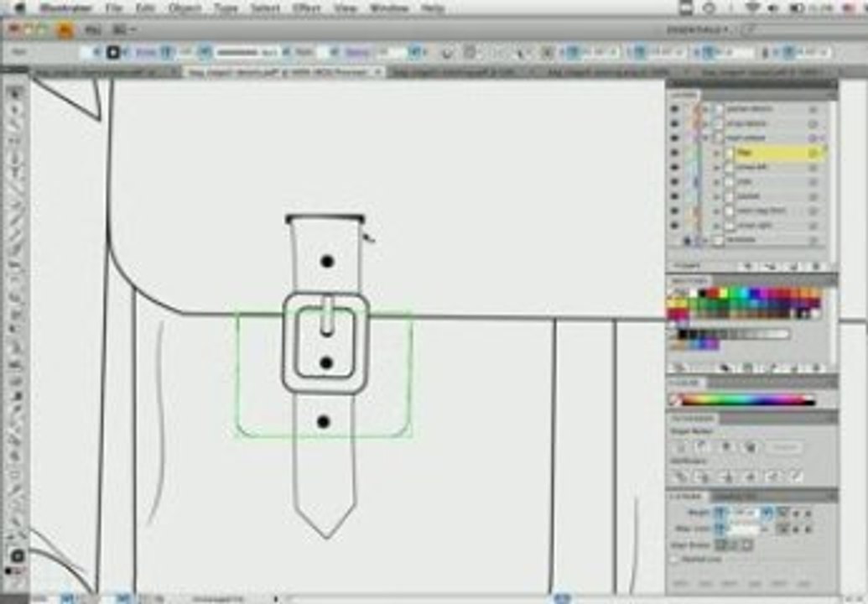Switch to the Swatches panel tab
Image resolution: width=868 pixels, height=604 pixels.
(689, 281)
